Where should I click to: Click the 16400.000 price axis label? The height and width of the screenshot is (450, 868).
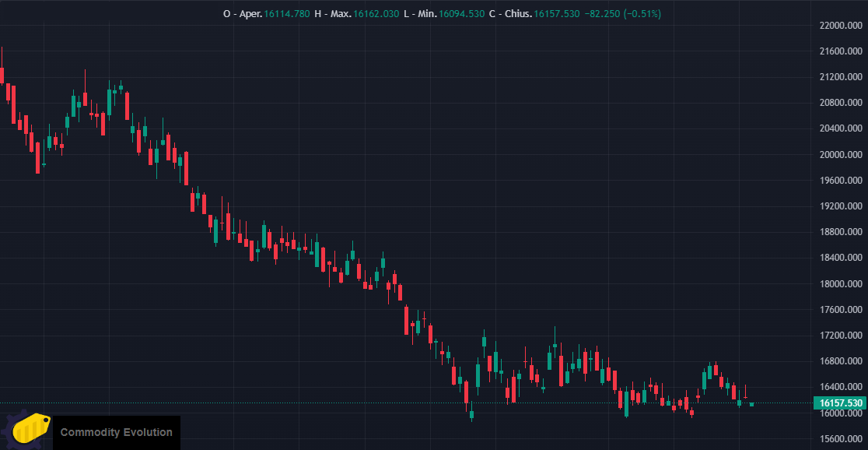tap(840, 387)
